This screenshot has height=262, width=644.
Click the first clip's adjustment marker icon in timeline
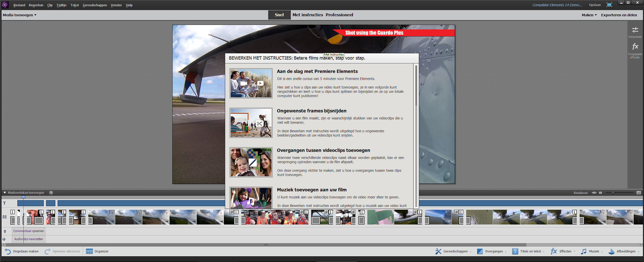tap(12, 212)
